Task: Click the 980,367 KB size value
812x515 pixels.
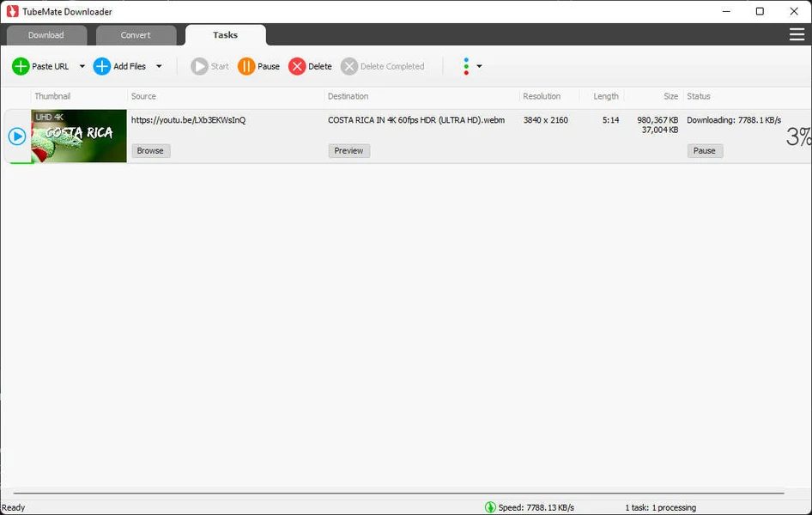Action: [x=657, y=120]
